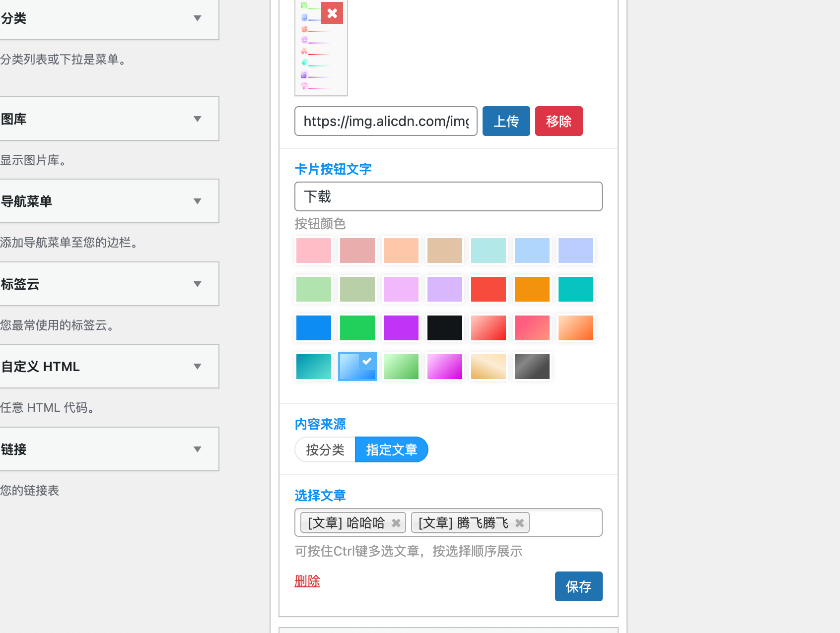This screenshot has height=633, width=840.
Task: Expand the 标签云 widget section
Action: pos(197,284)
